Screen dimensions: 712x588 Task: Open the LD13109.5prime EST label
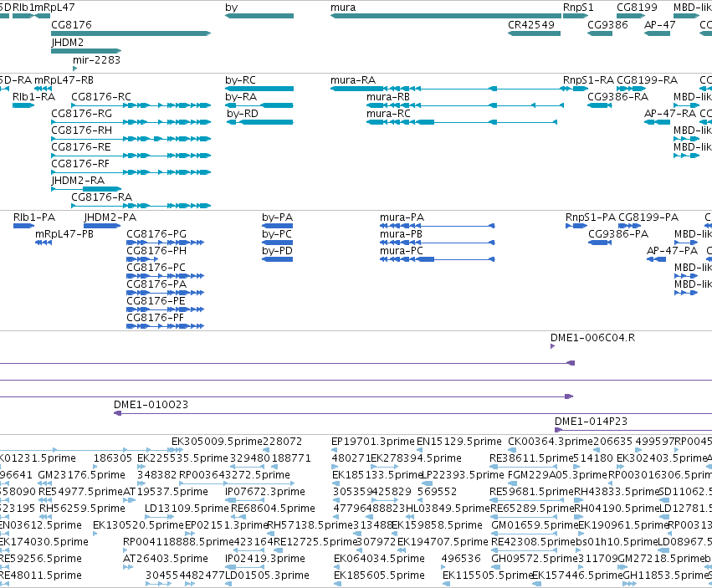click(187, 509)
